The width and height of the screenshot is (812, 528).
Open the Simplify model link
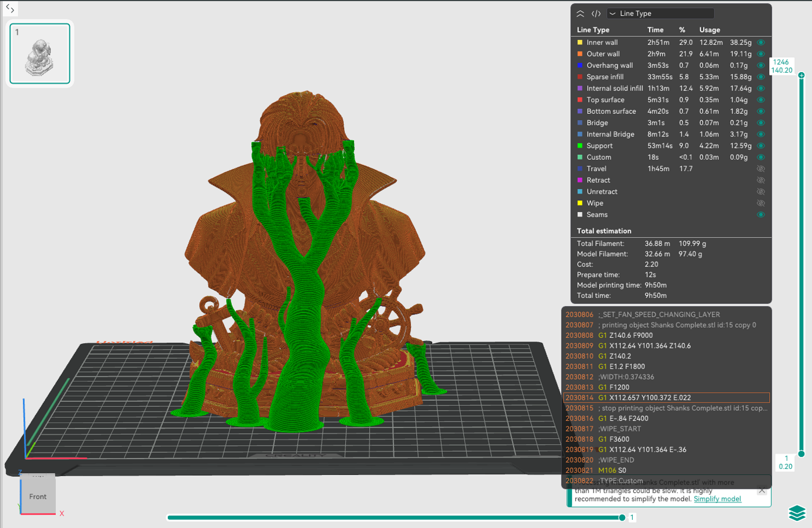717,499
